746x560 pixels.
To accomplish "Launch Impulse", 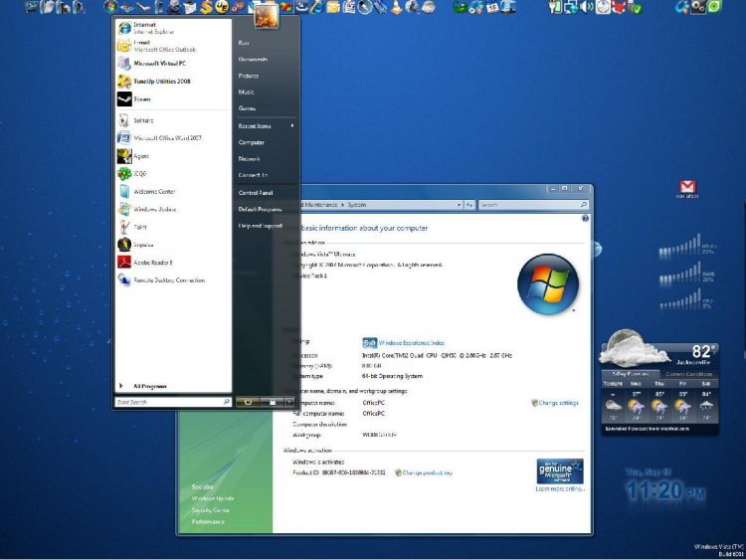I will (172, 245).
